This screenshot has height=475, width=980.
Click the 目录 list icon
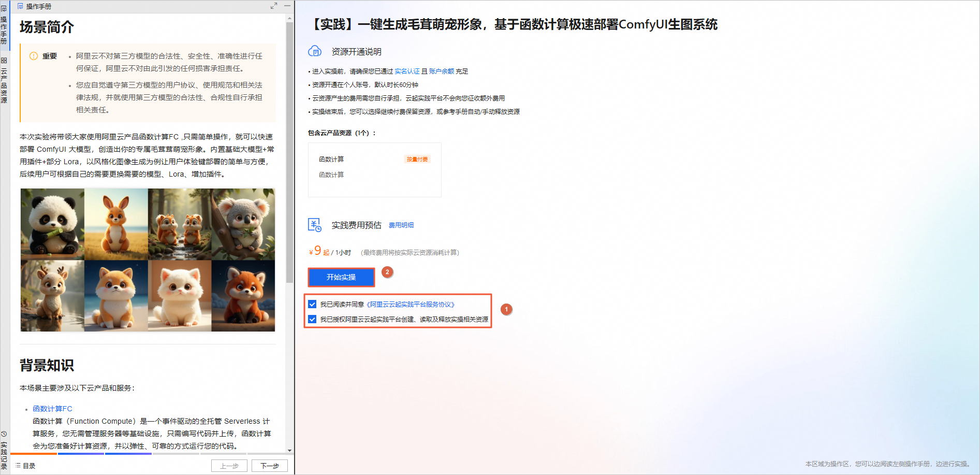point(18,466)
